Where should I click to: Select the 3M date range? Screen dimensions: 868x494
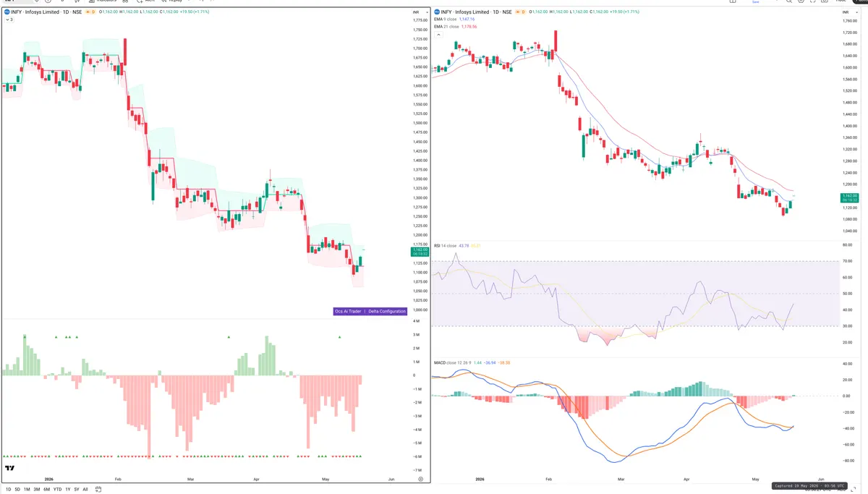(x=36, y=490)
